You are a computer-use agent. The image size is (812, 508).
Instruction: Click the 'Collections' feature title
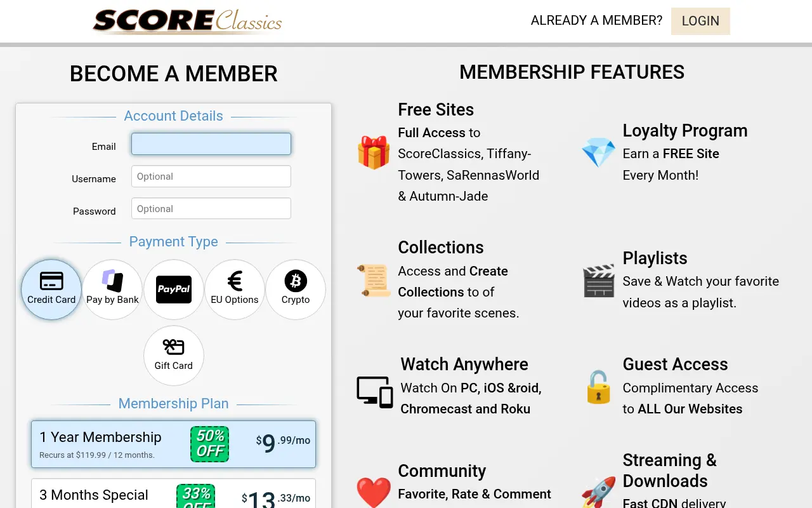pyautogui.click(x=441, y=247)
